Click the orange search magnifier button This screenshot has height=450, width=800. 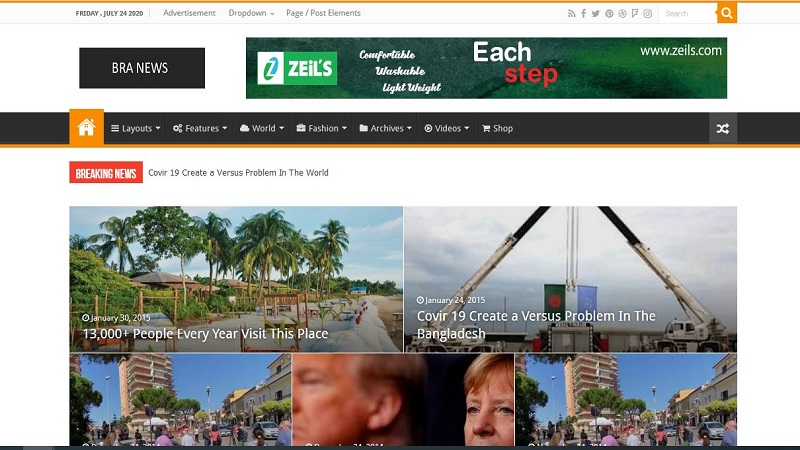click(x=727, y=13)
